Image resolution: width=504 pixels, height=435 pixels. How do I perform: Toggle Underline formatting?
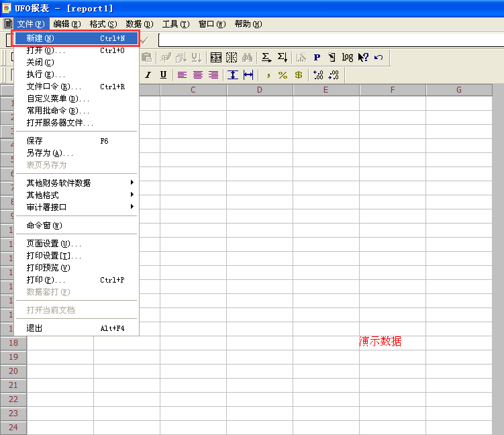[163, 75]
